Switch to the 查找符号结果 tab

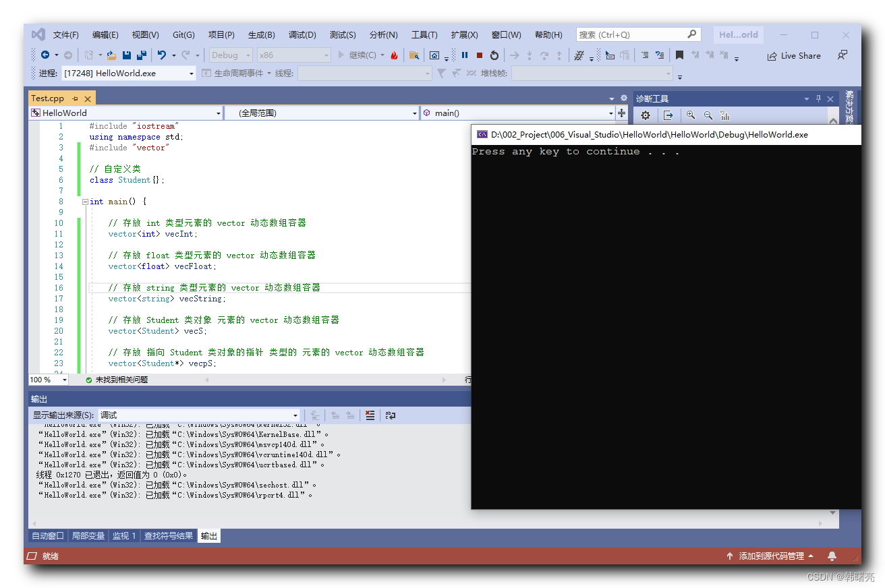click(169, 536)
